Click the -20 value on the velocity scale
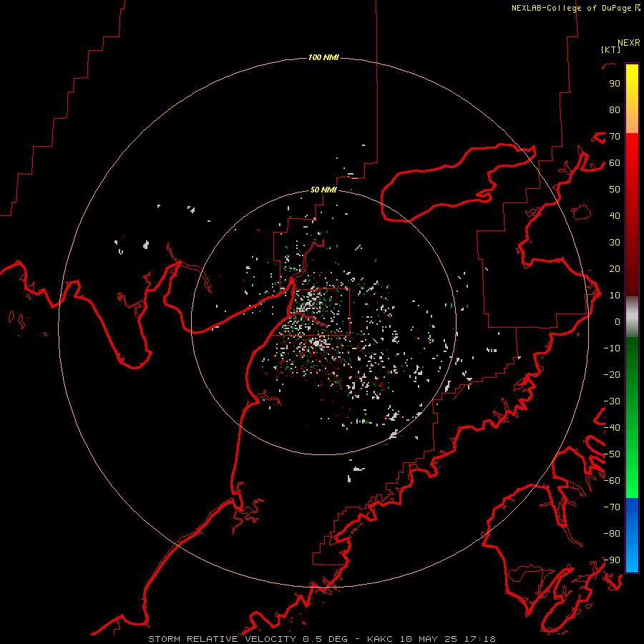The height and width of the screenshot is (644, 644). coord(612,375)
